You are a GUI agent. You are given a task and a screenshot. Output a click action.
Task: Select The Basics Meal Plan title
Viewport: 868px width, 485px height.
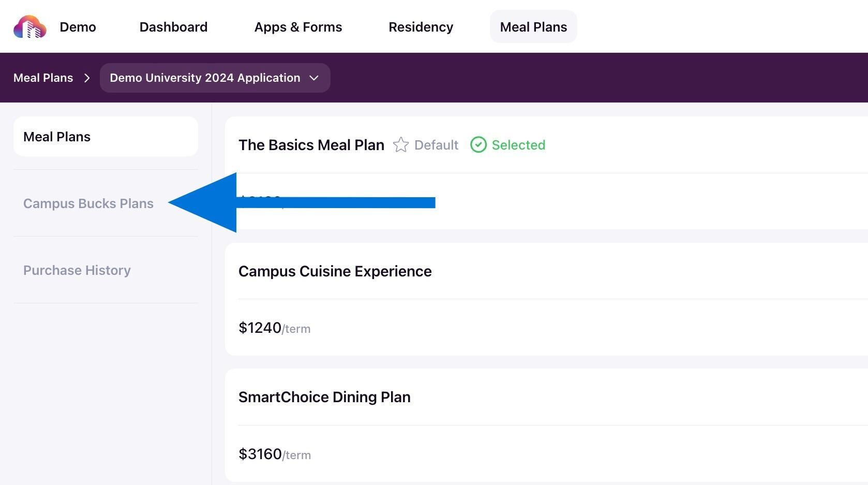click(311, 145)
